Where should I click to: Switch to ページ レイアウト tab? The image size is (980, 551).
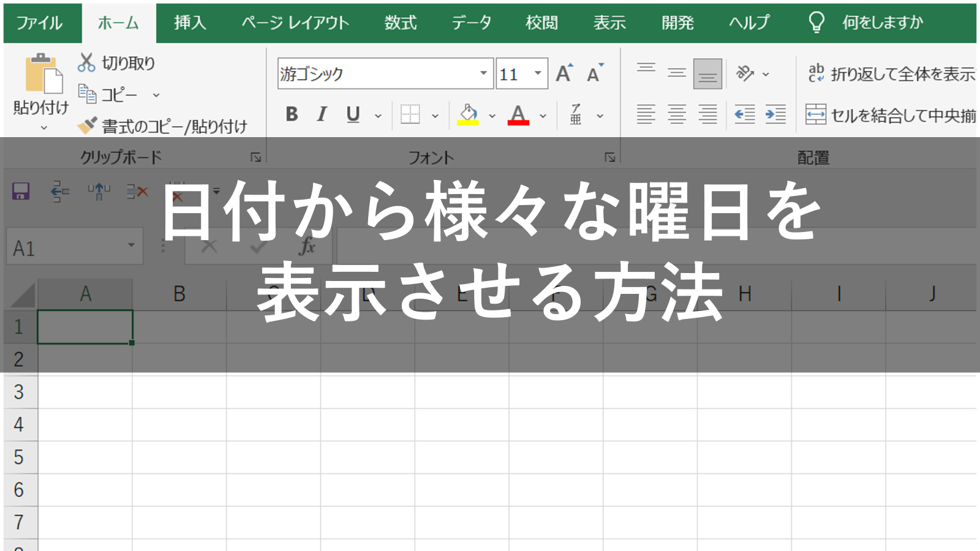tap(295, 23)
